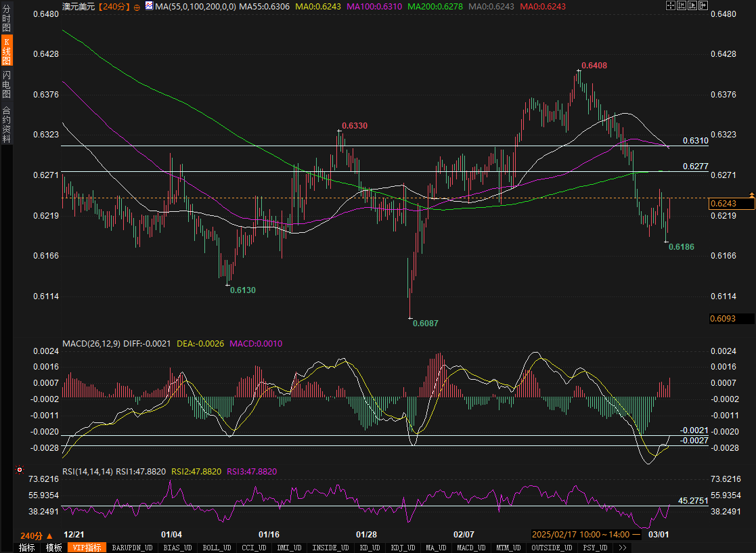This screenshot has width=756, height=553.
Task: Click the MA indicator chart icon
Action: point(148,6)
